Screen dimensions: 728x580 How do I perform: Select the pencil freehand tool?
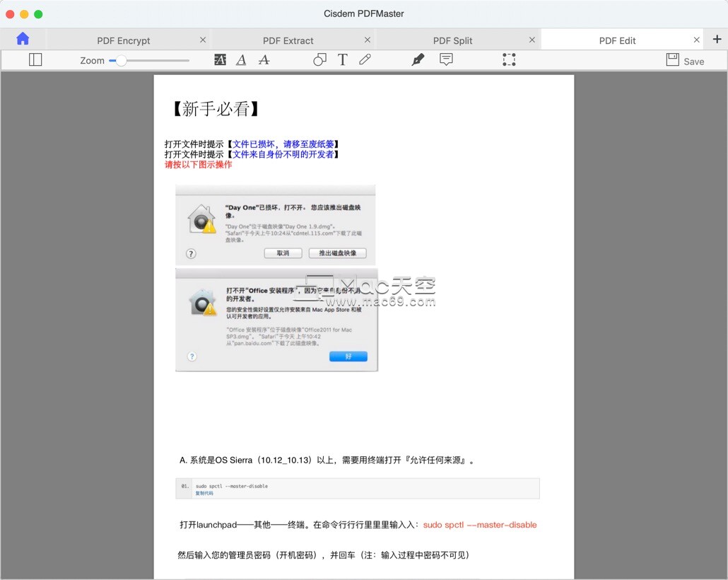[365, 59]
